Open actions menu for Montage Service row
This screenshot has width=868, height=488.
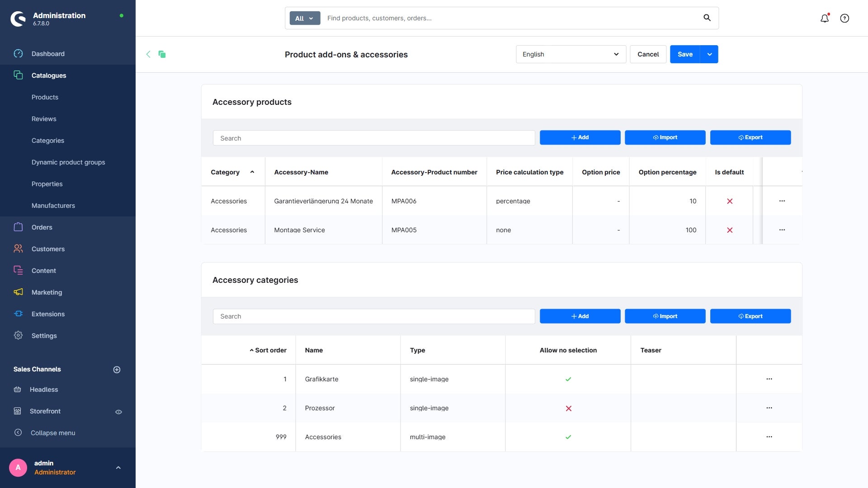(x=782, y=230)
